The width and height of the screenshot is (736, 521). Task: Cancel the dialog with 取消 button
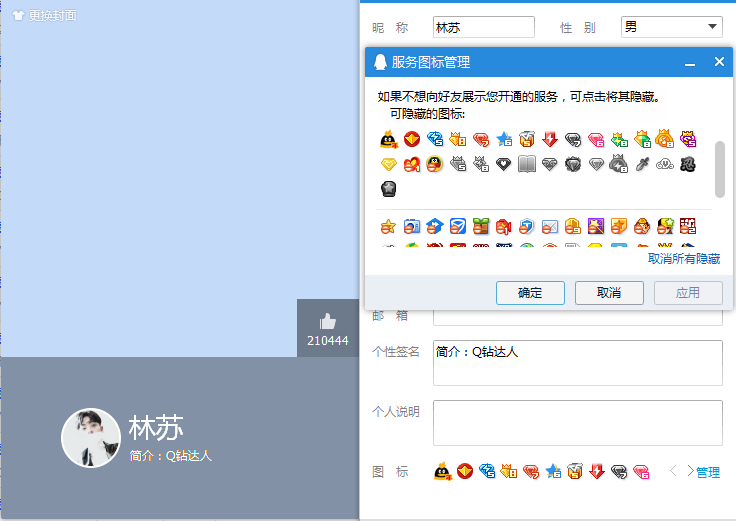click(x=609, y=293)
